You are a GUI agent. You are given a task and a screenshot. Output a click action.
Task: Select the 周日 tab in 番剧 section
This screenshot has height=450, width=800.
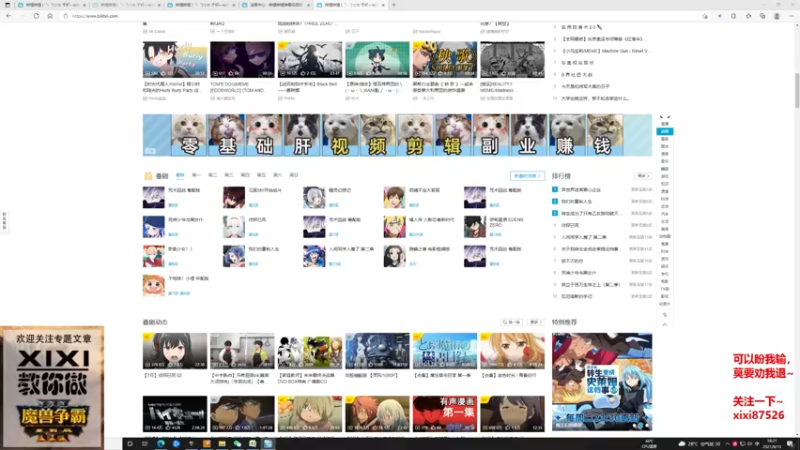294,175
